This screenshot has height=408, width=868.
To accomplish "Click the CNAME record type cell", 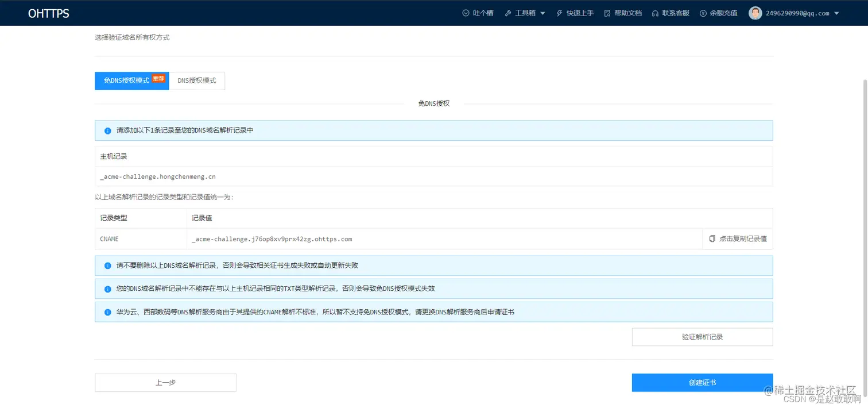I will (x=141, y=238).
